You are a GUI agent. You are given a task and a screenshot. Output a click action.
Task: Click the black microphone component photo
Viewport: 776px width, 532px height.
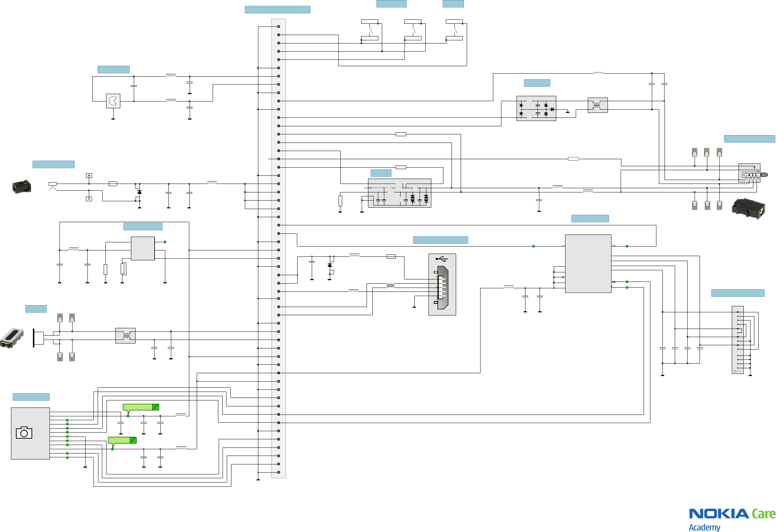tap(22, 186)
